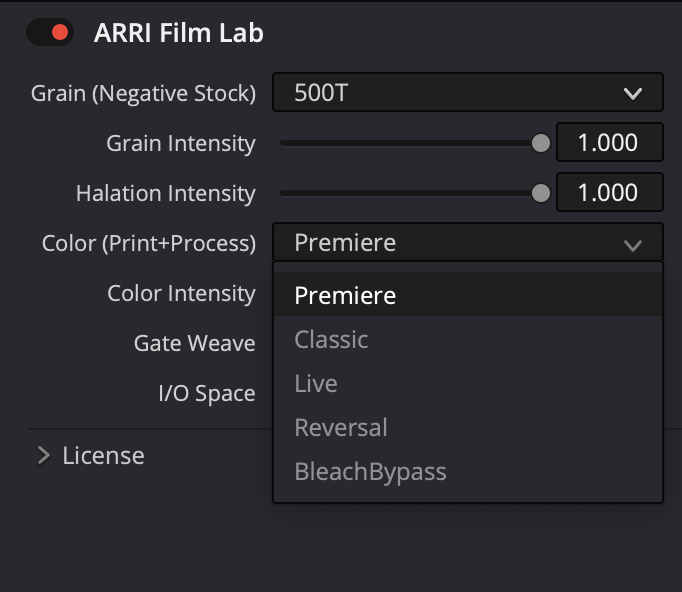Click the I/O Space label
682x592 pixels.
click(x=207, y=394)
